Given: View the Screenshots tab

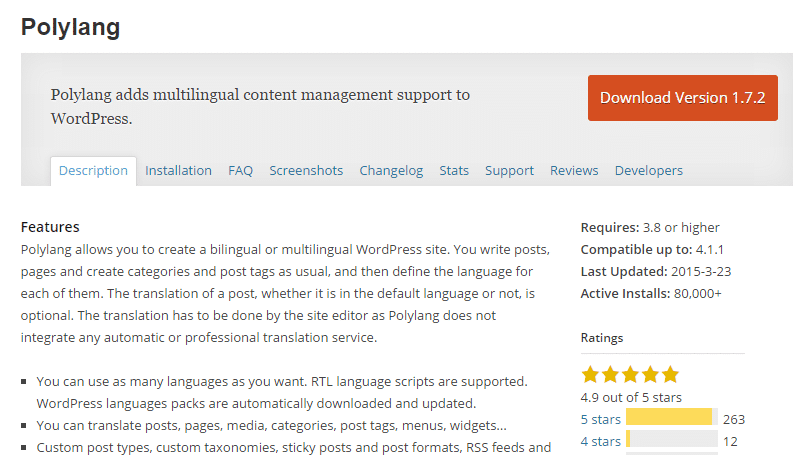Looking at the screenshot, I should pos(306,171).
